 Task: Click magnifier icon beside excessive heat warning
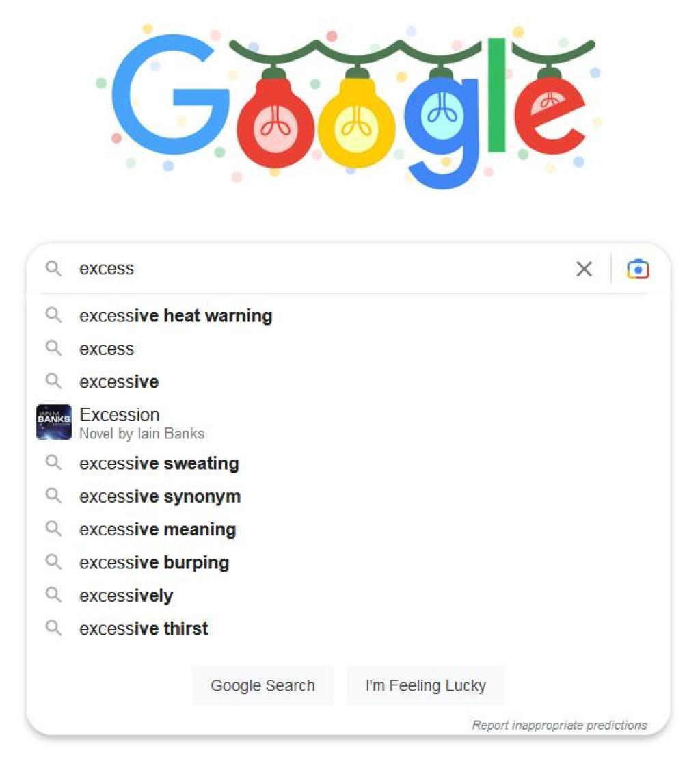(x=53, y=315)
